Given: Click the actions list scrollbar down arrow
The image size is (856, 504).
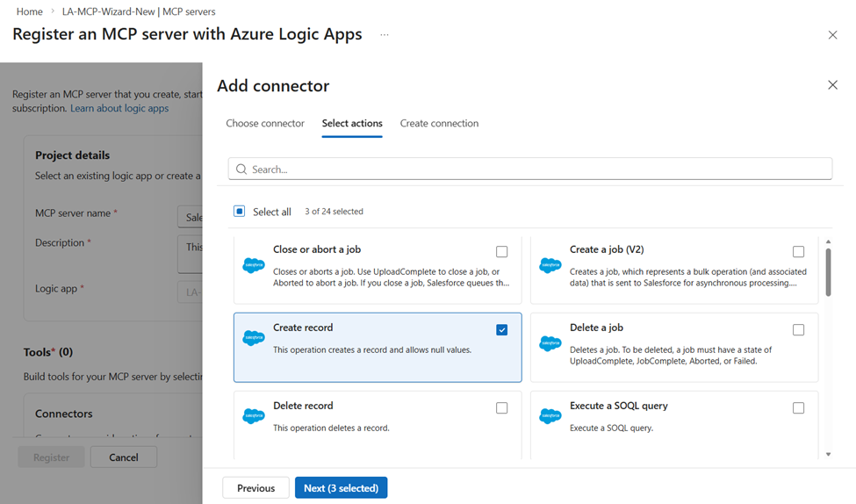Looking at the screenshot, I should 829,455.
